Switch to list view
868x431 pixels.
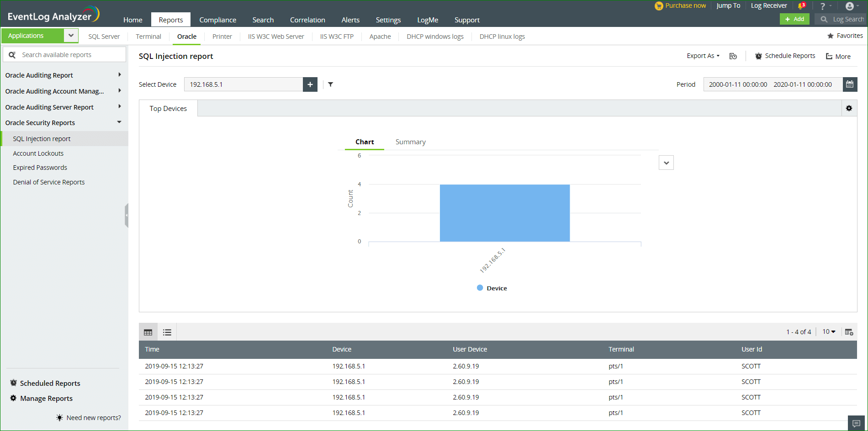point(167,332)
